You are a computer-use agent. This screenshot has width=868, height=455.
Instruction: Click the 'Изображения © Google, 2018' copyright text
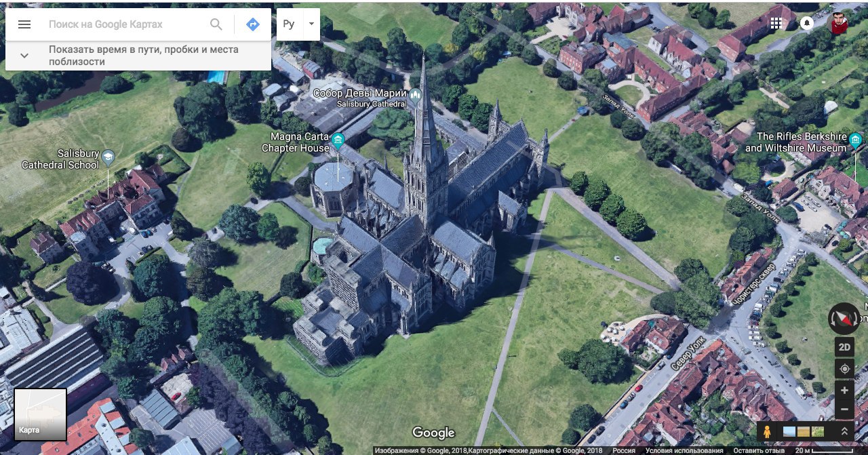420,450
